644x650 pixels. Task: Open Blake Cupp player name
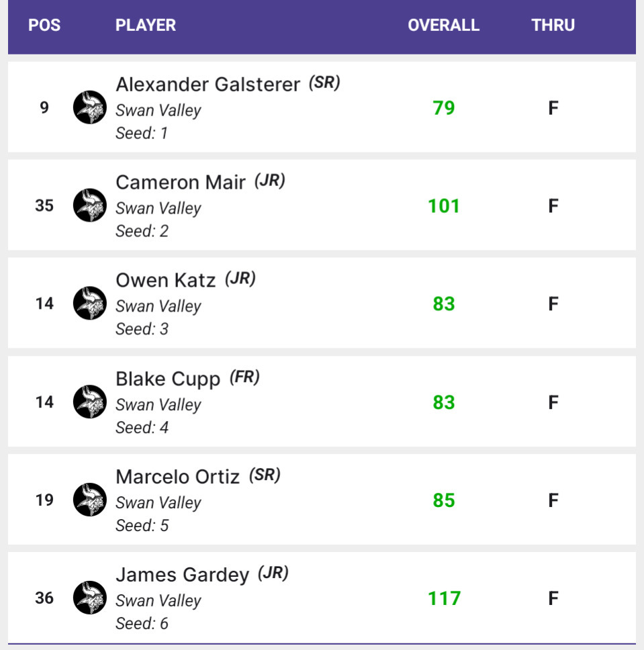coord(168,379)
